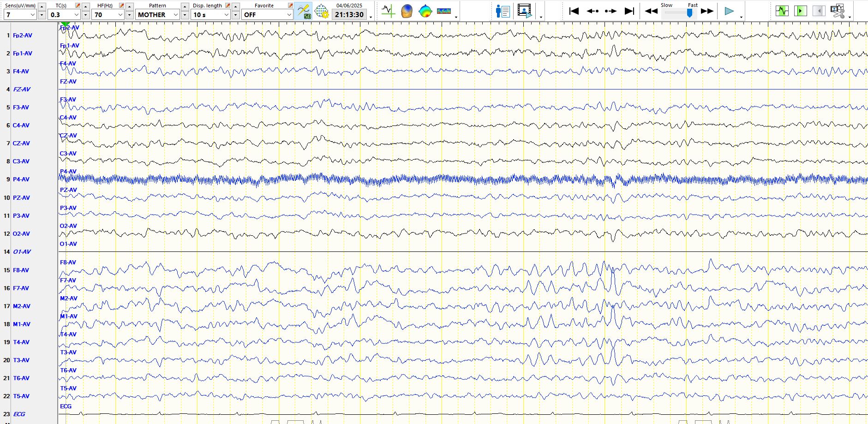Expand the time display toolbar options arrow
868x424 pixels.
pos(371,18)
